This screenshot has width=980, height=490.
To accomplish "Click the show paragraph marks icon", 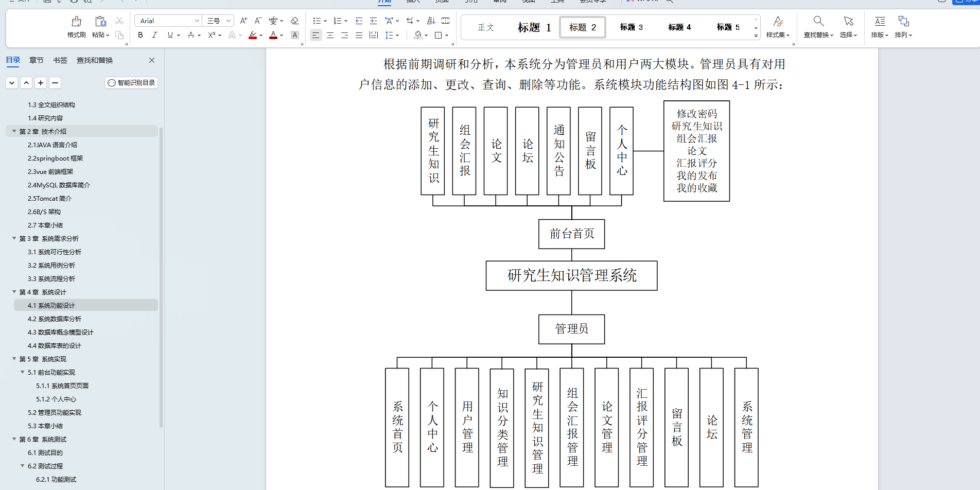I will [x=446, y=21].
